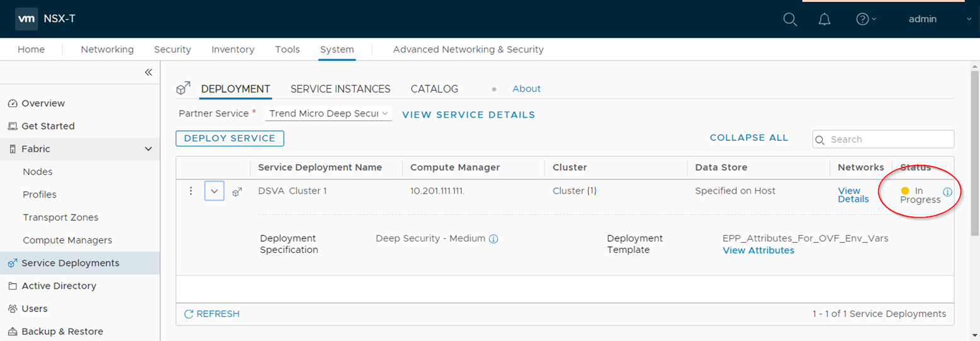
Task: Click the search magnifier icon in header
Action: pyautogui.click(x=790, y=20)
